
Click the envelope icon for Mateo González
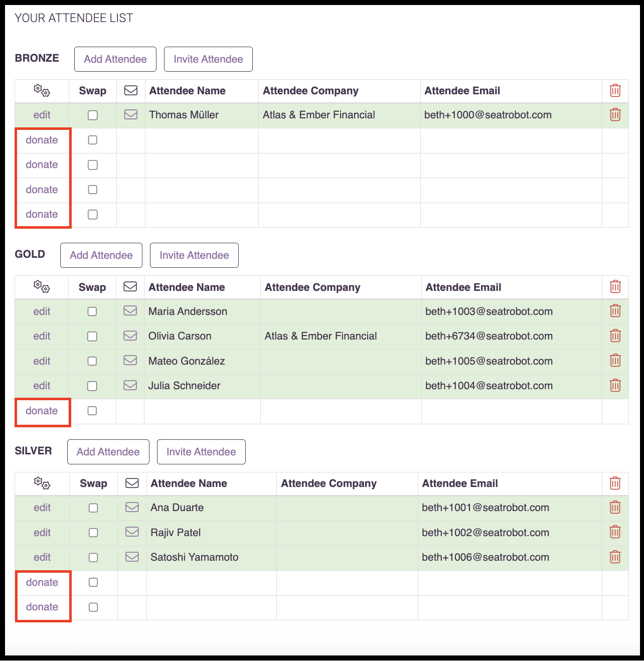(130, 361)
